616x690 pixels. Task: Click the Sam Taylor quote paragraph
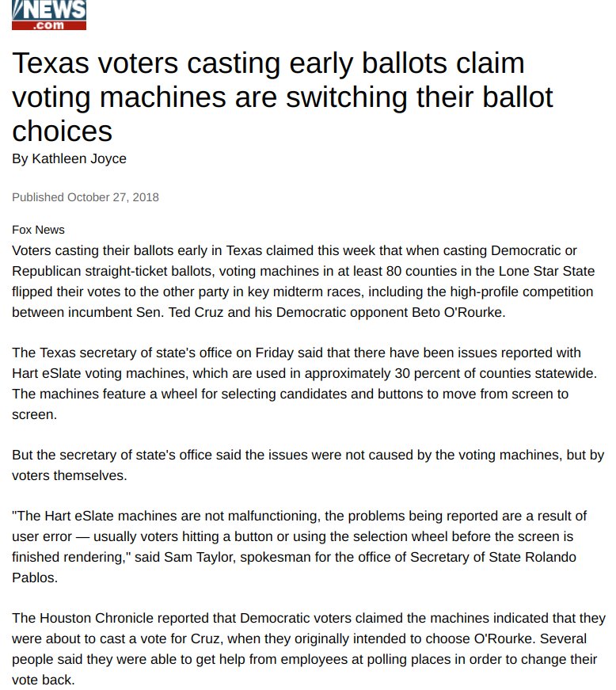tap(299, 547)
